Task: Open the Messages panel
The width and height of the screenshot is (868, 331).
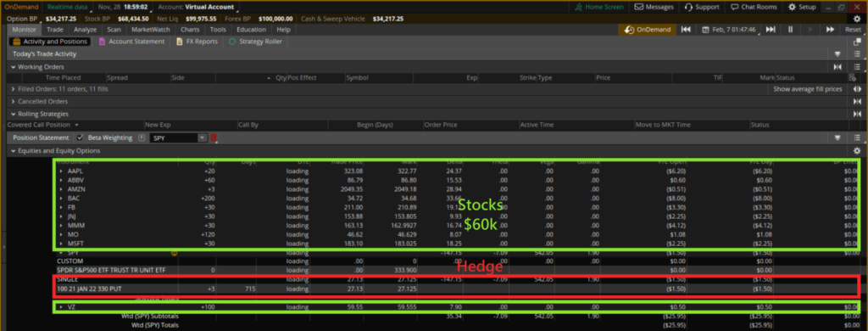Action: pyautogui.click(x=654, y=7)
